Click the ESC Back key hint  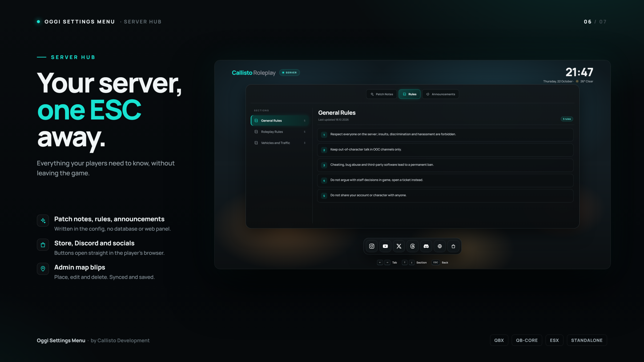click(x=440, y=263)
